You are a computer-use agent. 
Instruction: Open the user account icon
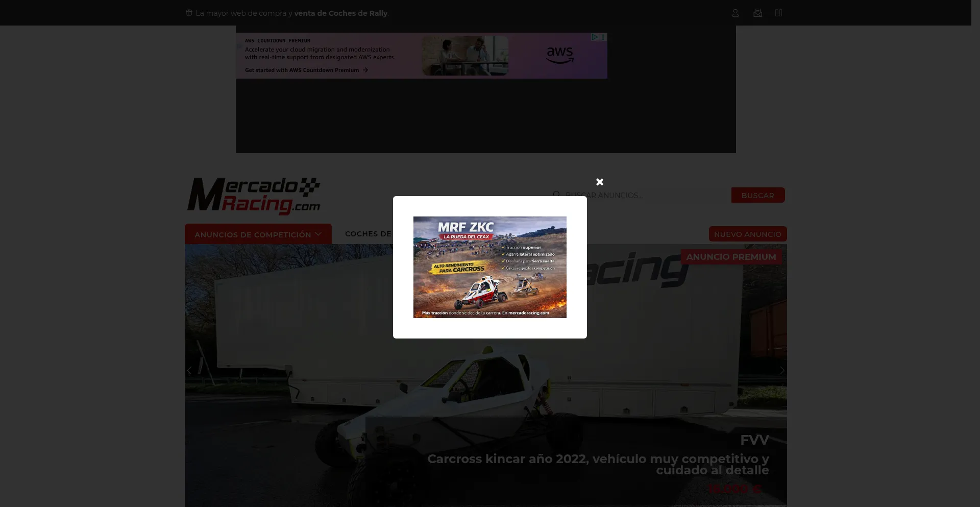tap(735, 13)
